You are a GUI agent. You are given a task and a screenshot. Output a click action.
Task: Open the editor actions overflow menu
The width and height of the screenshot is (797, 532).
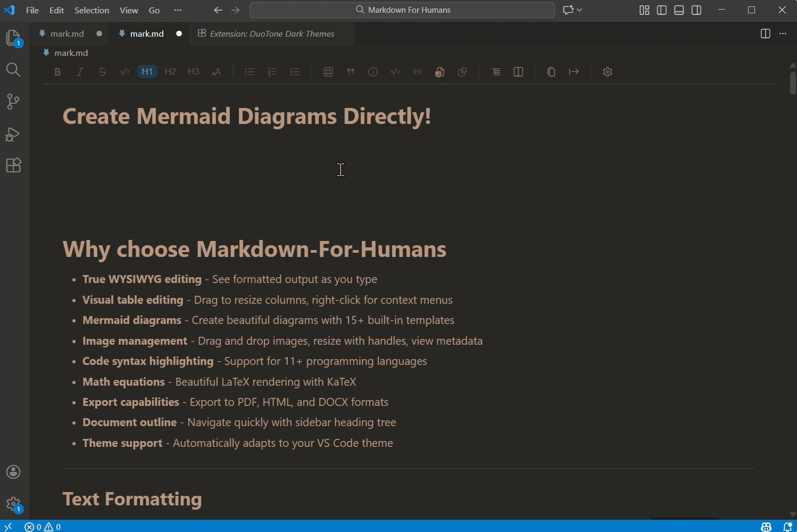(783, 34)
